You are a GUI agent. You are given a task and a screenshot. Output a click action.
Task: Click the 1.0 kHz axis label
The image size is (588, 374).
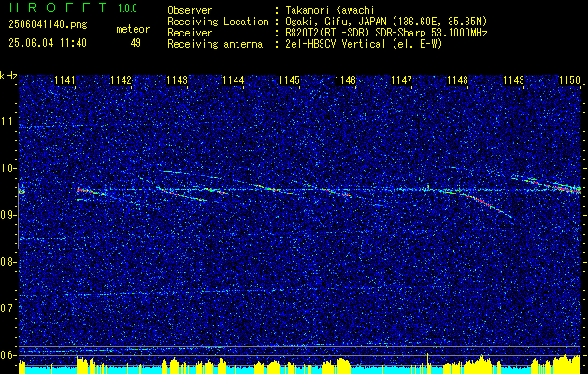7,168
